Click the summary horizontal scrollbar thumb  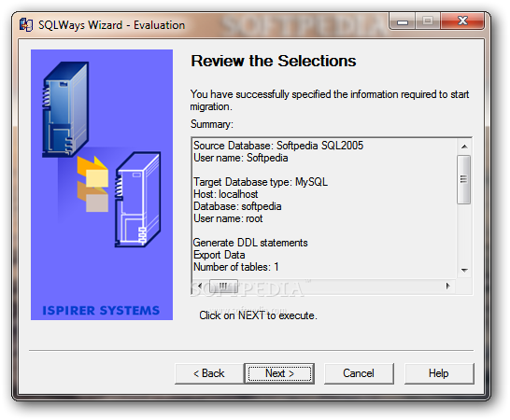point(223,287)
